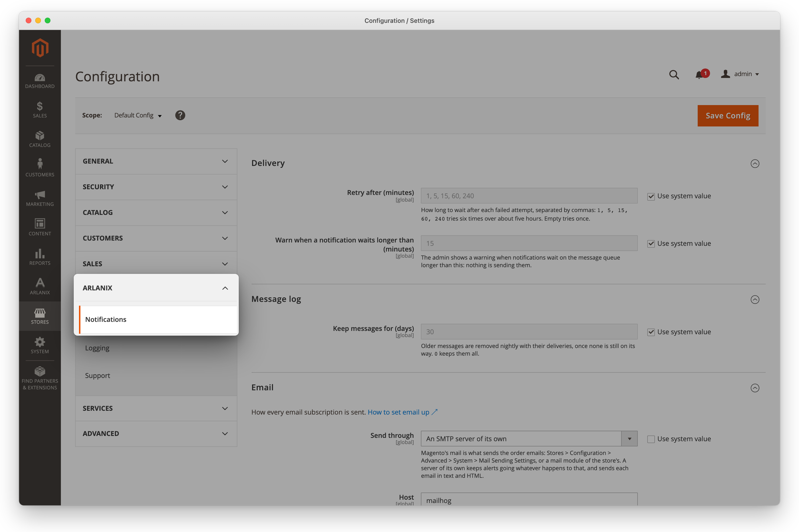Expand the SERVICES config group
The width and height of the screenshot is (799, 532).
click(x=156, y=408)
